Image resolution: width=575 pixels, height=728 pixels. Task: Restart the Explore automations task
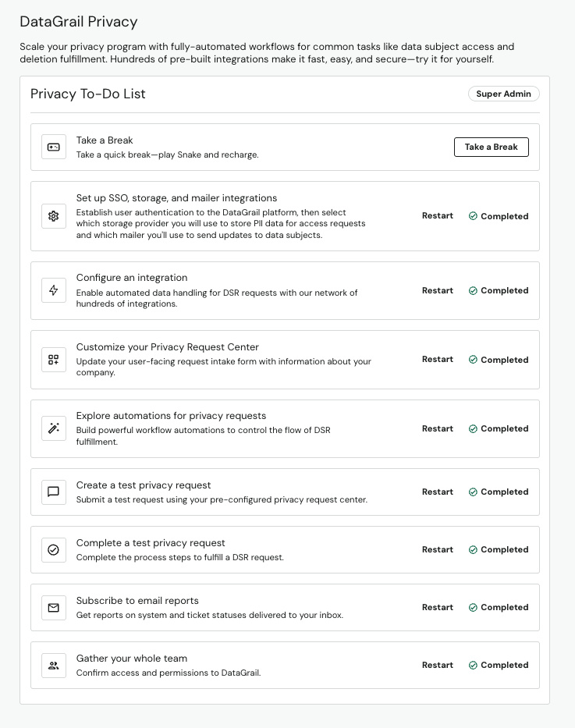click(437, 428)
